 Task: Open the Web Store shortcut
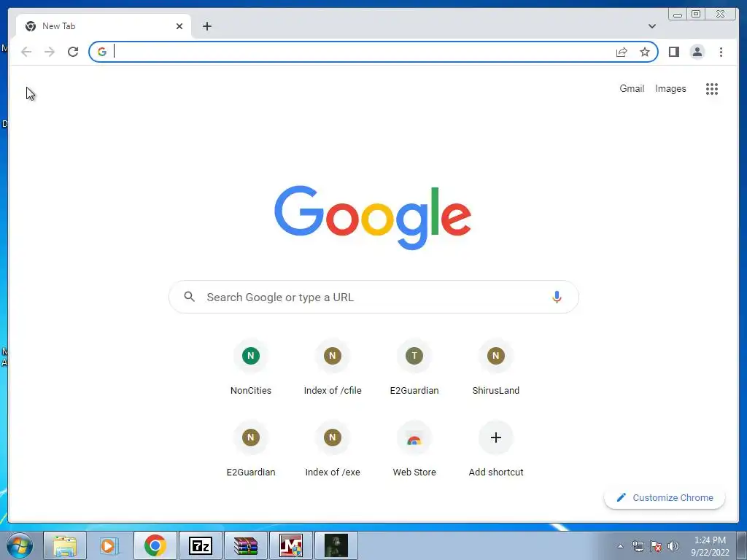coord(414,450)
